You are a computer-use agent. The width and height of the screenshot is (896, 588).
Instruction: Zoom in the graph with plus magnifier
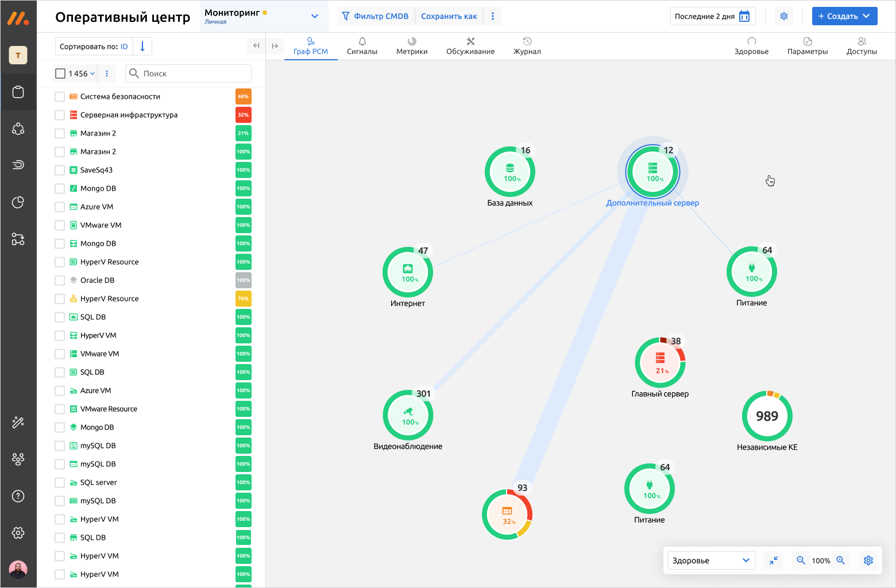841,560
